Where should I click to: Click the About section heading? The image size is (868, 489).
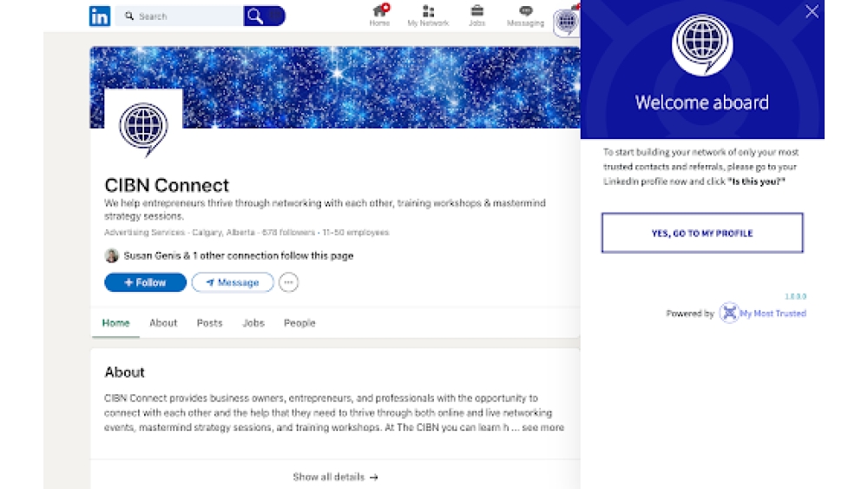[x=124, y=372]
